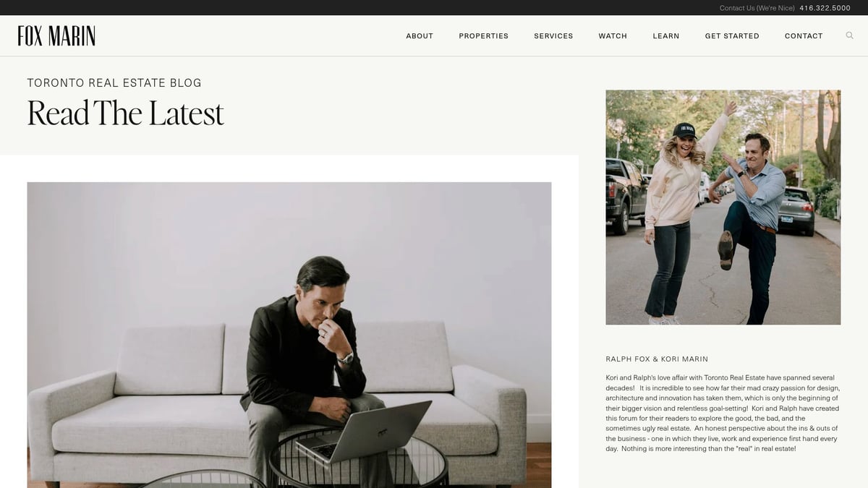Click the Contact Us (We're Nice) link

point(757,8)
